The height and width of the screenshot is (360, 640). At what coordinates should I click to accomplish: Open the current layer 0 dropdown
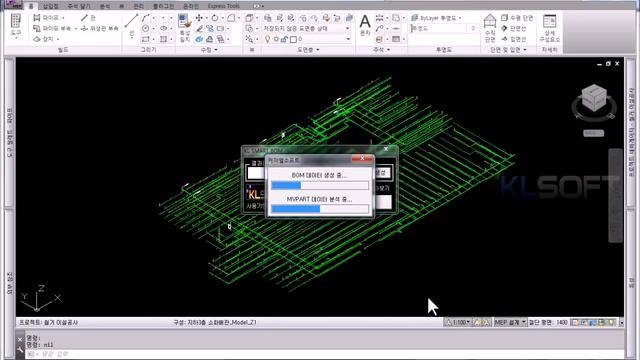[348, 39]
